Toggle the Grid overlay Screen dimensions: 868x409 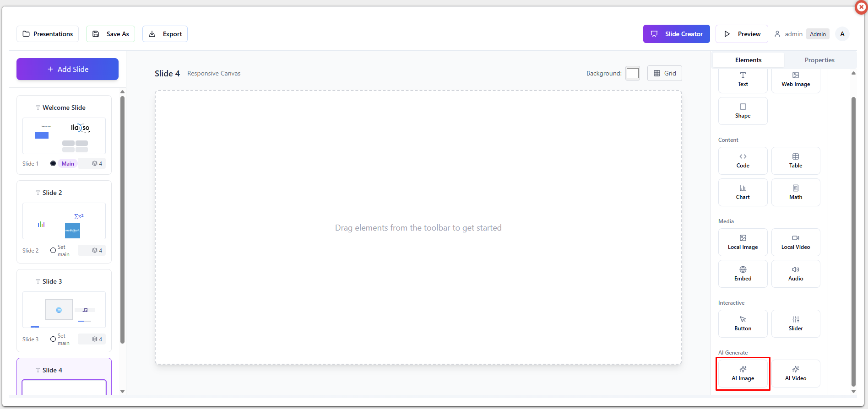(x=664, y=73)
